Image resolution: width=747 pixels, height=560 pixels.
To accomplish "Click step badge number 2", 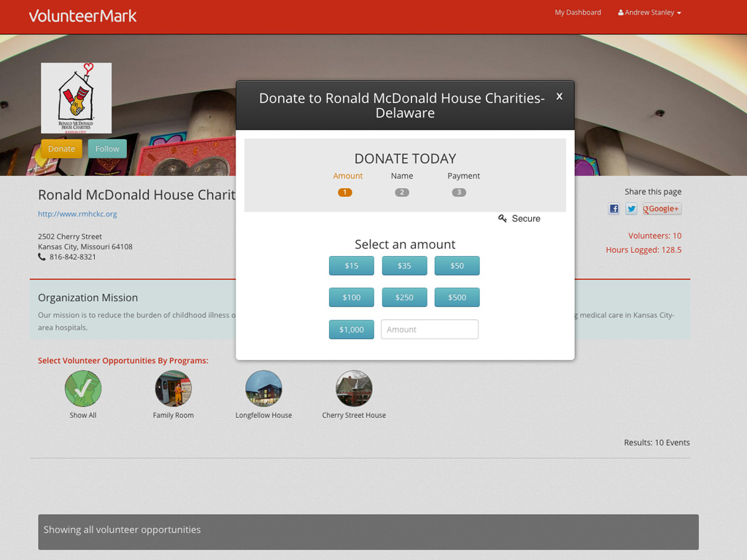I will tap(402, 192).
